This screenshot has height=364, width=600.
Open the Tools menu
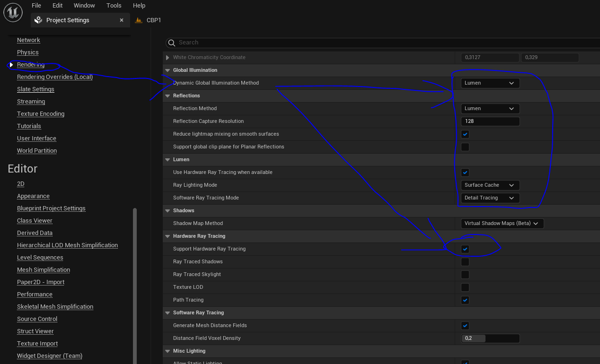click(x=114, y=6)
